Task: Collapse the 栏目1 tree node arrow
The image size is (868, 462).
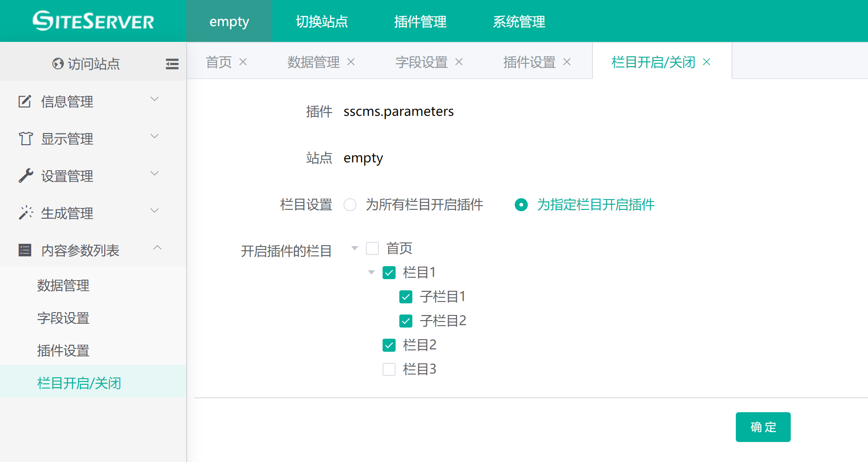Action: tap(371, 273)
